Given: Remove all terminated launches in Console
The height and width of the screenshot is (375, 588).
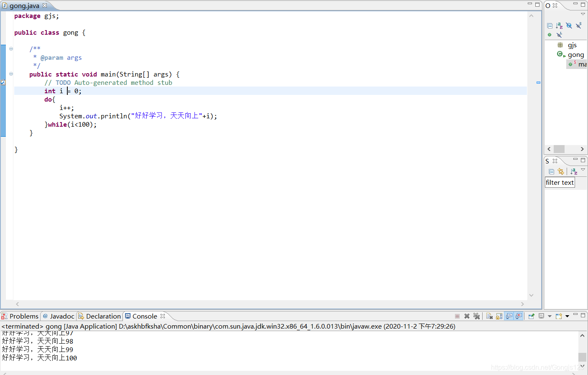Looking at the screenshot, I should coord(476,316).
